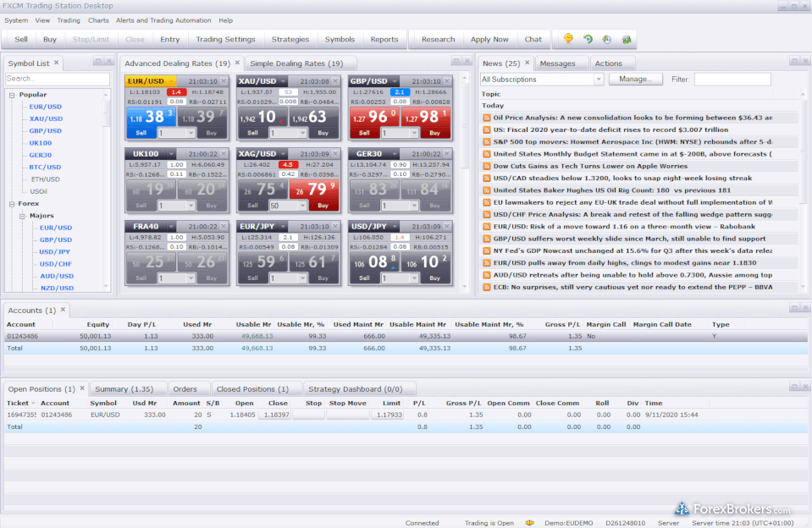Screen dimensions: 812x528
Task: Click the green refresh-arrow toolbar icon
Action: 588,39
